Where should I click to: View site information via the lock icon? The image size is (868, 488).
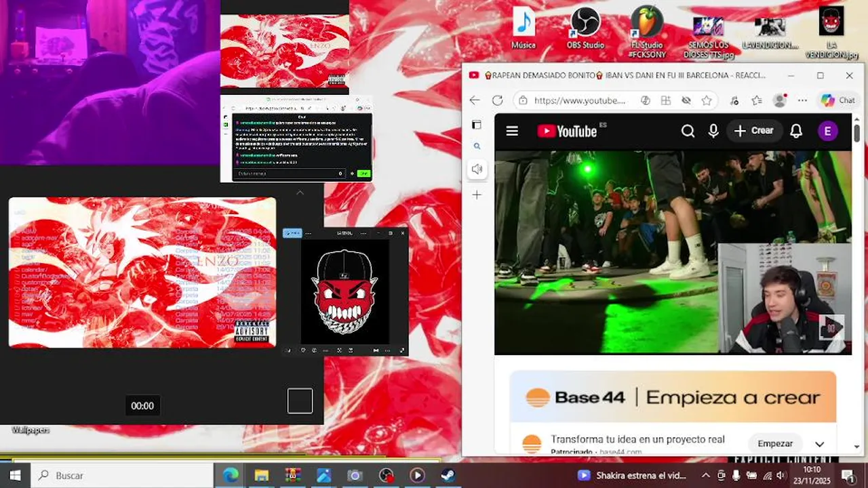tap(522, 100)
